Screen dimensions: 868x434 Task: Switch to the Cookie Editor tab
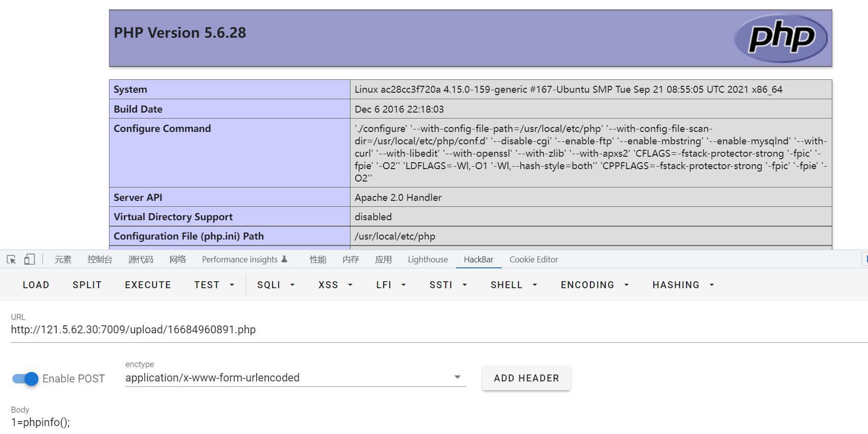[x=533, y=259]
